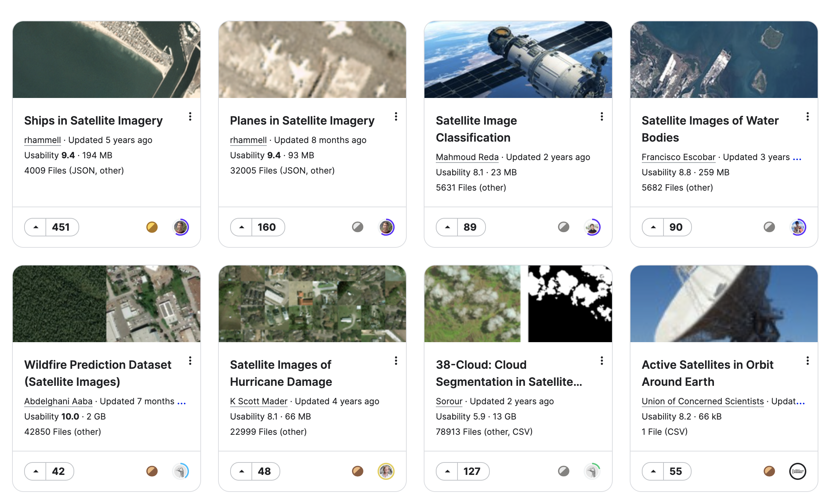The height and width of the screenshot is (504, 834).
Task: Open the kebab menu on the Hurricane Damage card
Action: tap(396, 361)
